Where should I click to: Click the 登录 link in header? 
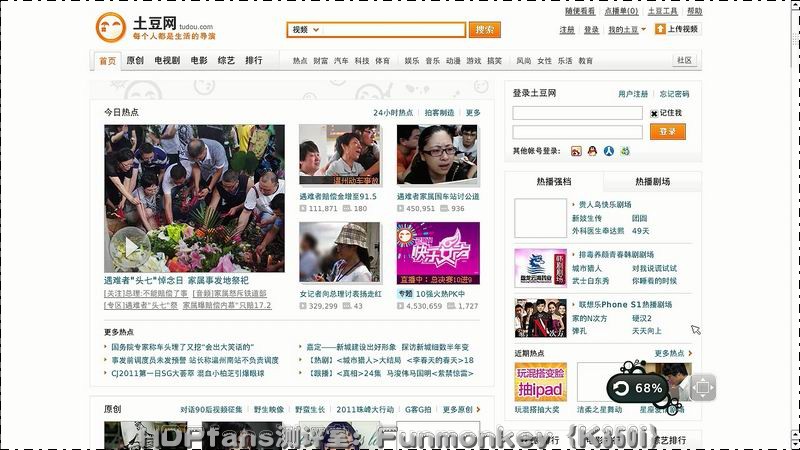pos(591,30)
